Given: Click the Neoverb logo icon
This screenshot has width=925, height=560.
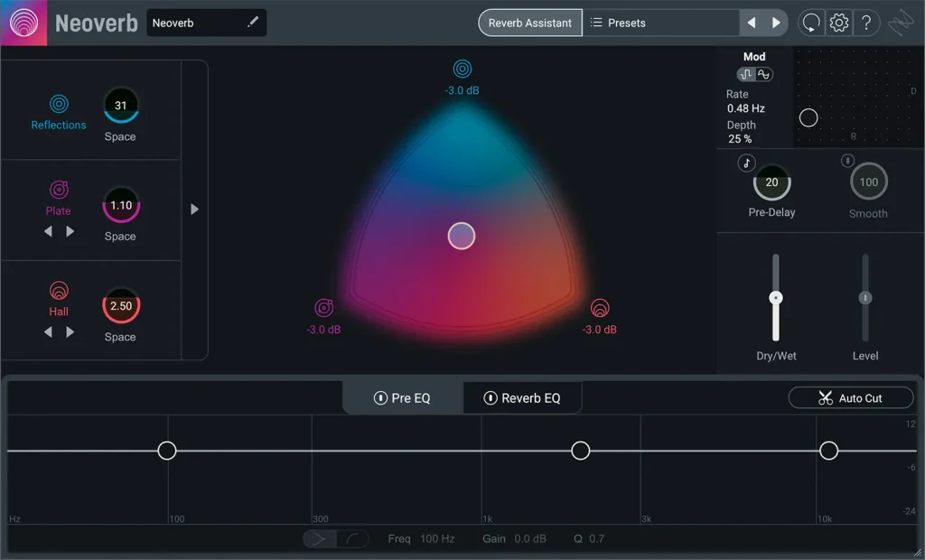Looking at the screenshot, I should (x=22, y=22).
